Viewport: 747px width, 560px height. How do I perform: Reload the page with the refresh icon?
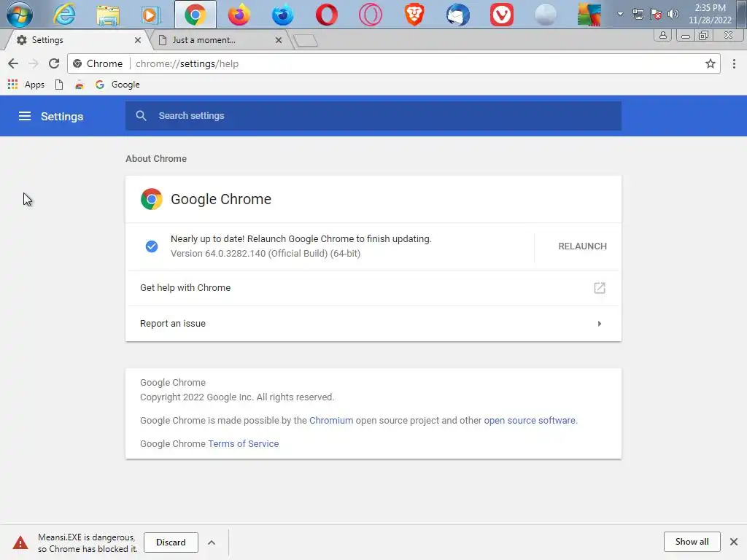(x=54, y=63)
